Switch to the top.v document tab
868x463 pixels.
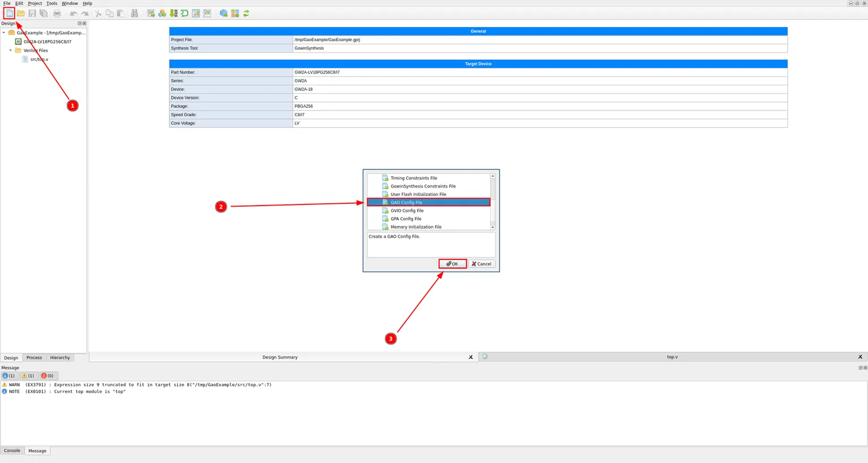click(x=672, y=357)
